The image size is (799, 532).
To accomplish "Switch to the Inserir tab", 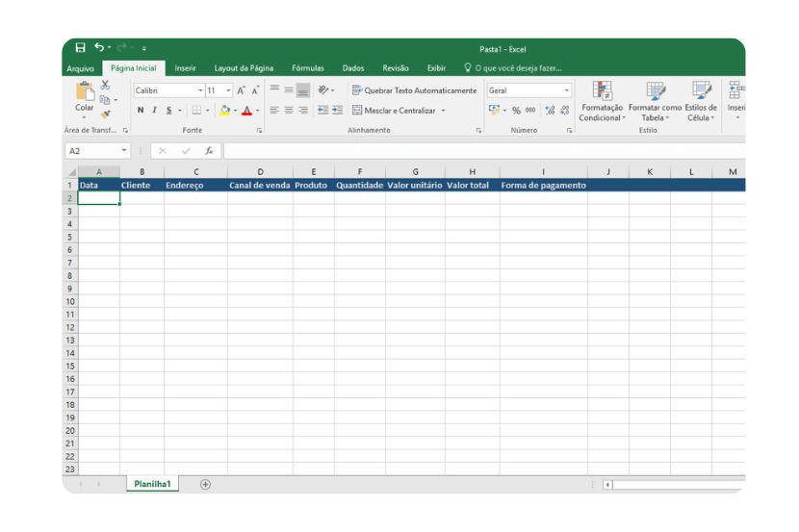I will point(185,68).
